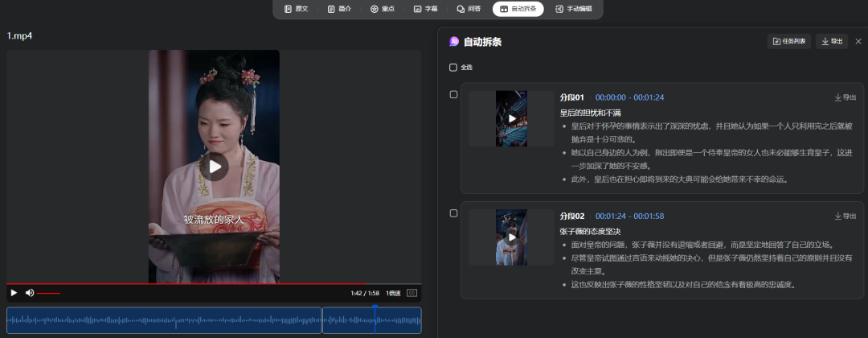Screen dimensions: 868x338
Task: Tick the checkbox for 分段02
Action: click(453, 213)
